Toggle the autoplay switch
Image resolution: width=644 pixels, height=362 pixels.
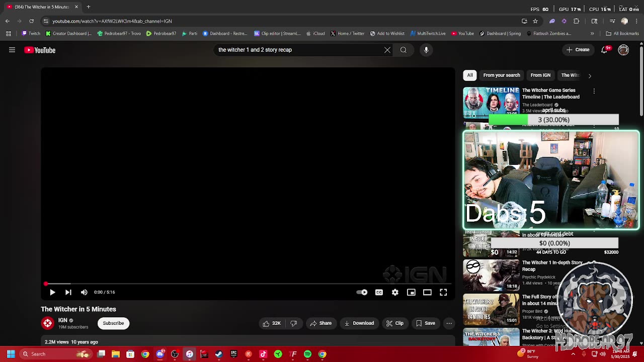[362, 292]
